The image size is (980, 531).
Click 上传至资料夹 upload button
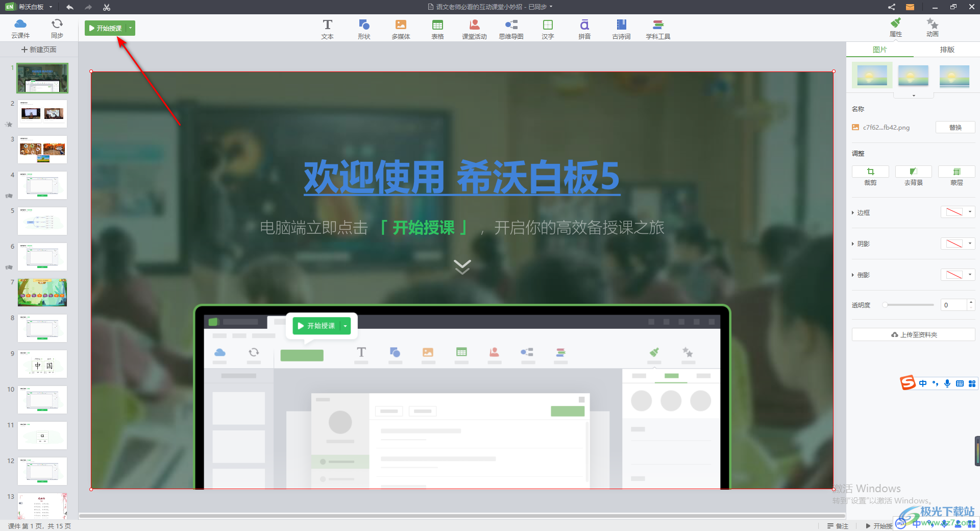(914, 334)
